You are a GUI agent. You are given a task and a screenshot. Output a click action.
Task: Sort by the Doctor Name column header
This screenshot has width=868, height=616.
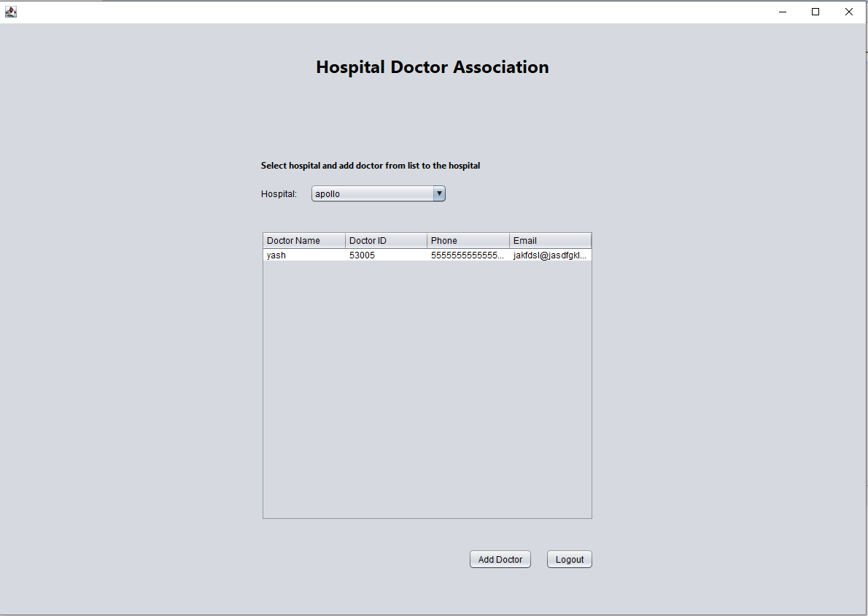pos(303,240)
